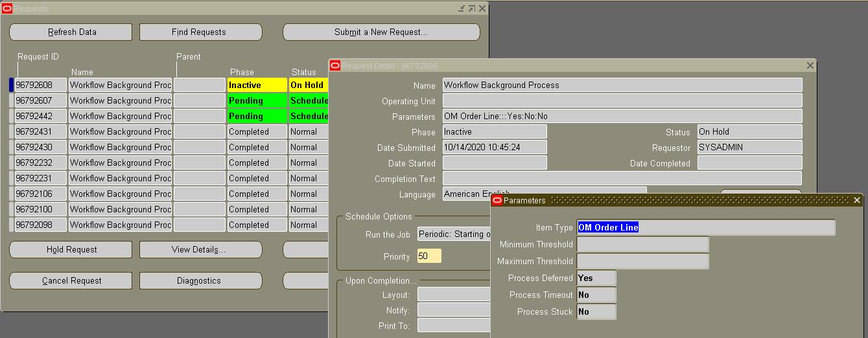
Task: Click the Status field showing On Hold
Action: (x=749, y=131)
